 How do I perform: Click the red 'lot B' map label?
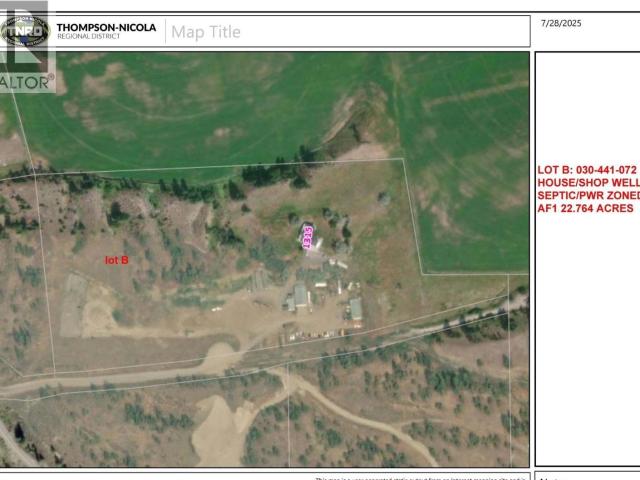(117, 260)
